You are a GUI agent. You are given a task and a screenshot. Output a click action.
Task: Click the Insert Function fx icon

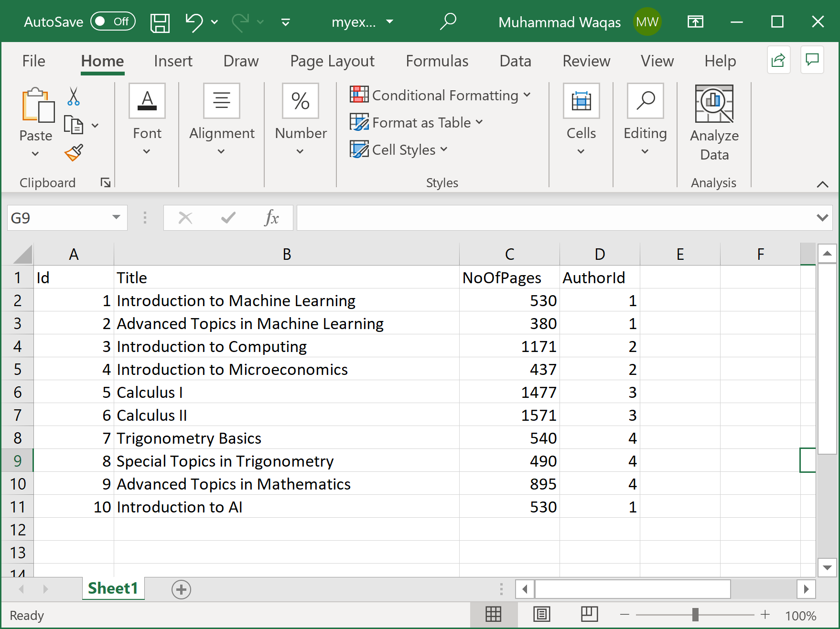point(271,218)
